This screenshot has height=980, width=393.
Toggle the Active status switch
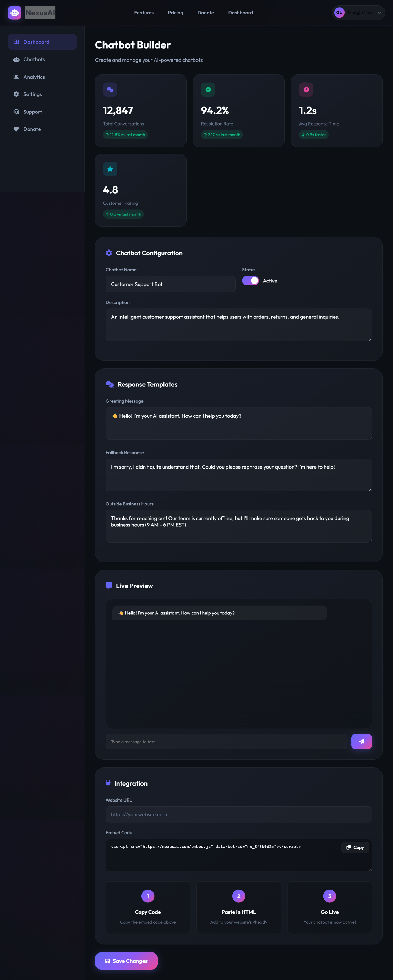(x=250, y=281)
